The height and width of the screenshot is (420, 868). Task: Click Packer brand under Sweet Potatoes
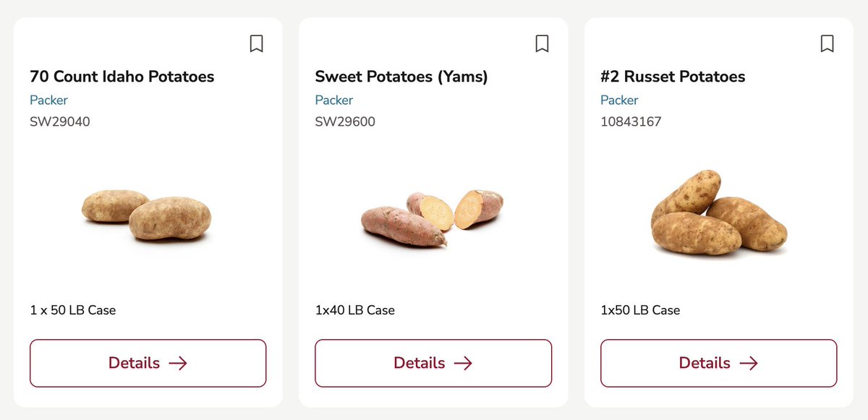coord(334,100)
